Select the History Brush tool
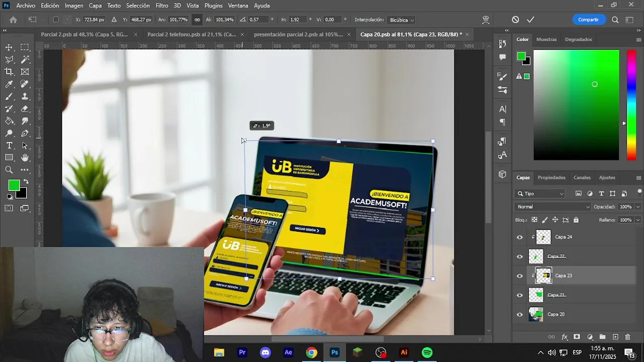Viewport: 644px width, 362px height. pyautogui.click(x=9, y=109)
